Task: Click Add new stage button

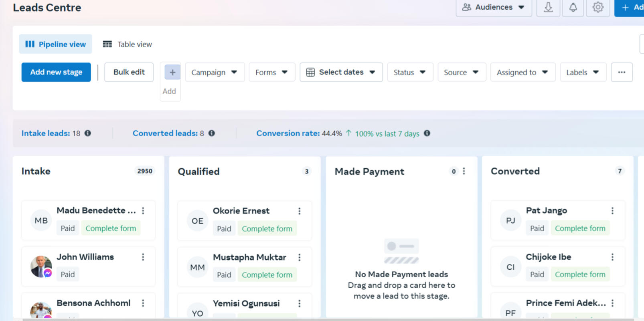Action: (x=56, y=72)
